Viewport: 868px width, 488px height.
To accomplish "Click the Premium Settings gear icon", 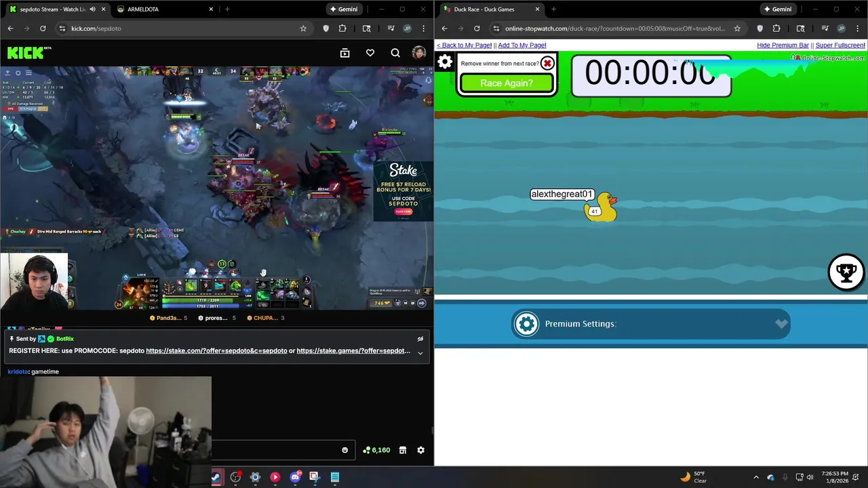I will tap(526, 324).
